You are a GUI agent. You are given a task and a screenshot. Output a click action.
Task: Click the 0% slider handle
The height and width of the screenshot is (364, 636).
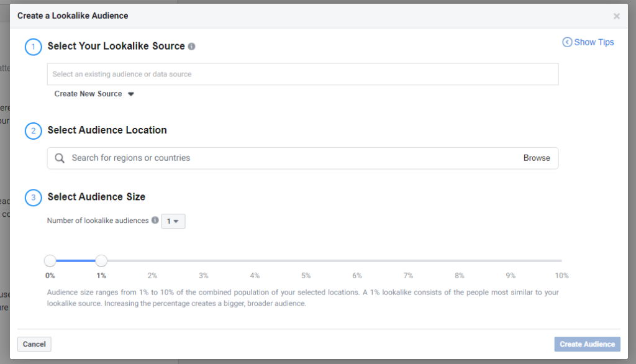(50, 261)
